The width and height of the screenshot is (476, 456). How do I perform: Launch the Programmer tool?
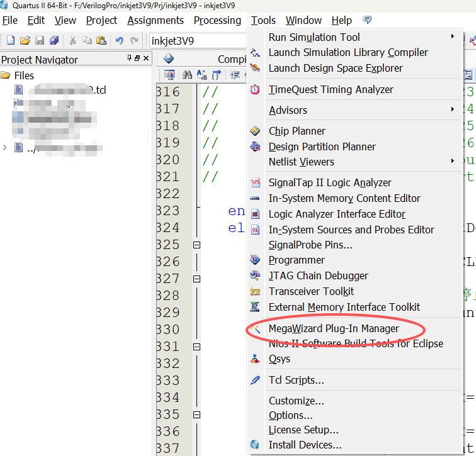point(297,260)
